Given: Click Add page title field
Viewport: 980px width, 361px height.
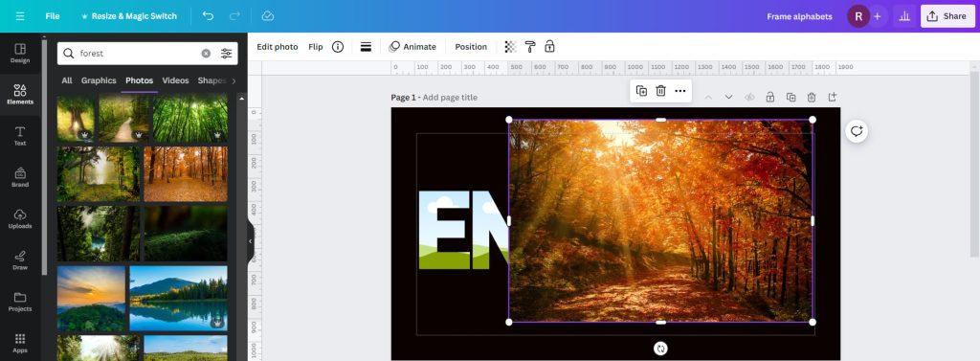Looking at the screenshot, I should 450,98.
